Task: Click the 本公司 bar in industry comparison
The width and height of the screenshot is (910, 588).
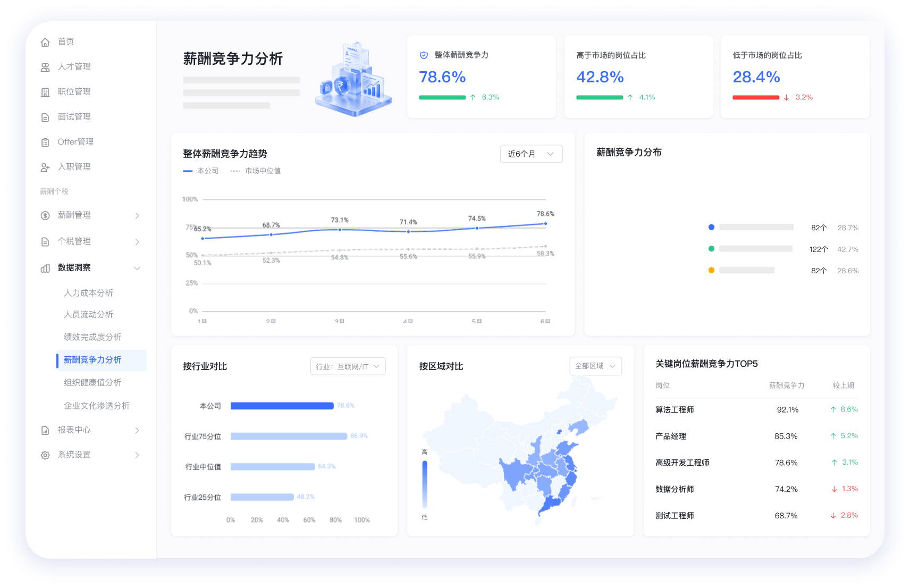Action: [282, 406]
